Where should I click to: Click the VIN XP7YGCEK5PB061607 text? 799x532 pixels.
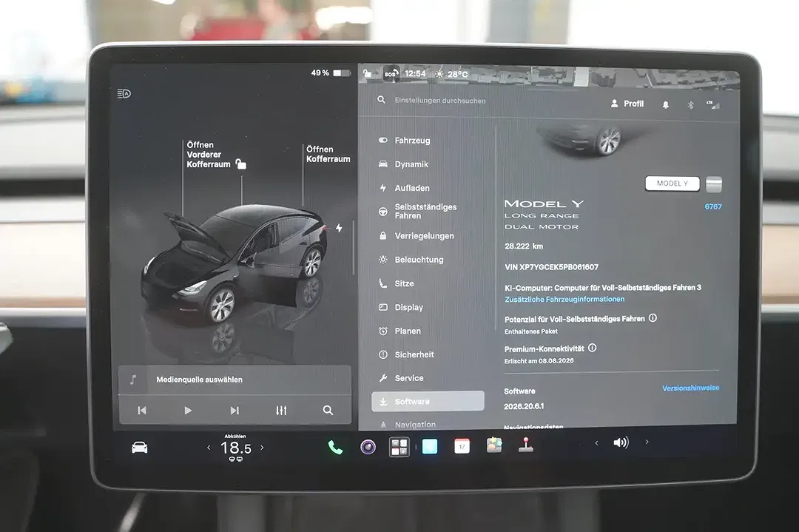click(x=551, y=267)
